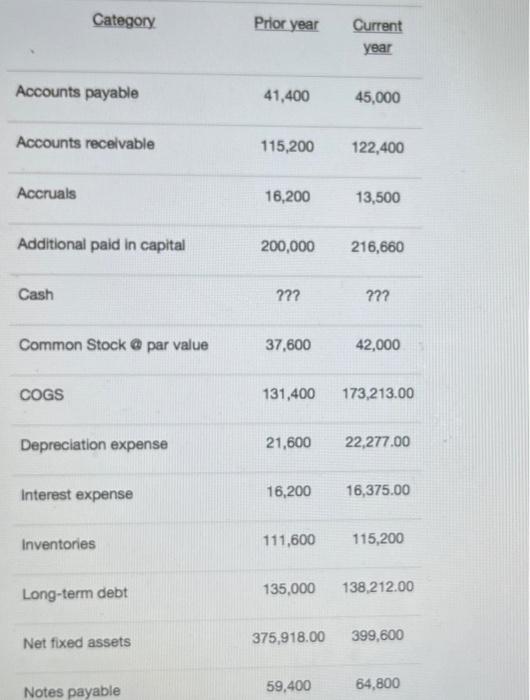Click COGS current year value 173,213.00

click(378, 394)
